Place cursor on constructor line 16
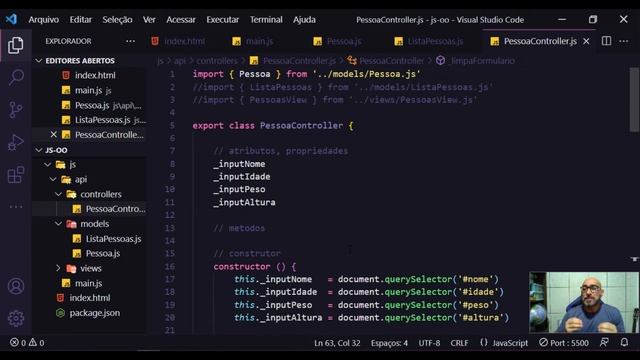The height and width of the screenshot is (360, 640). coord(255,267)
